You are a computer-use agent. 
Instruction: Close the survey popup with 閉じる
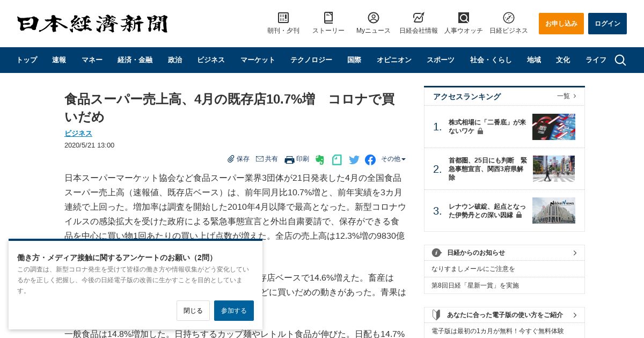(x=193, y=311)
